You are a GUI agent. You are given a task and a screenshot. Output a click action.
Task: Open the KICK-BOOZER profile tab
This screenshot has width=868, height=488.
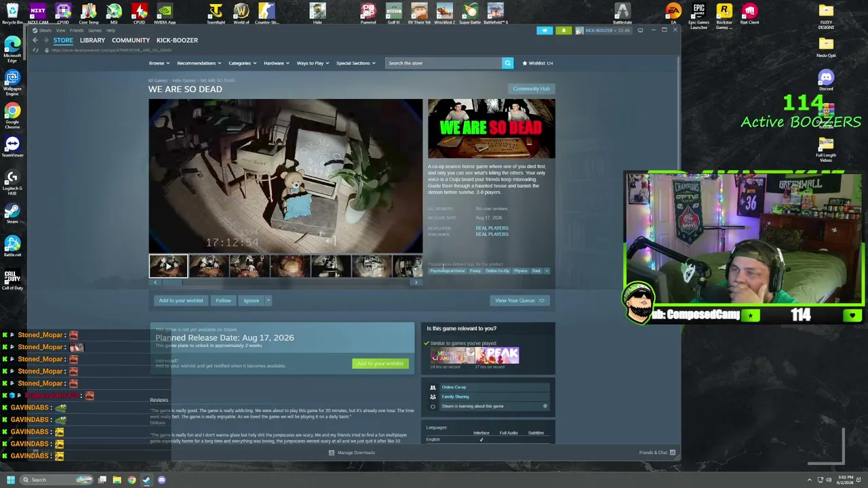click(177, 40)
